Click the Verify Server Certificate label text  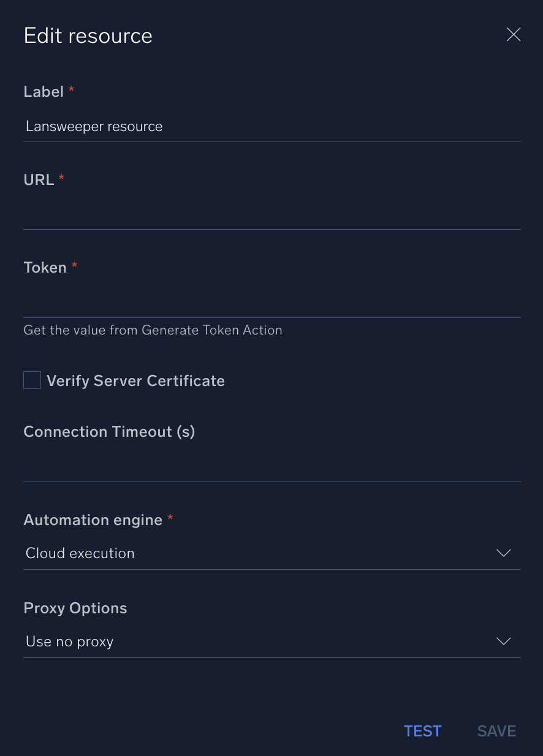[135, 381]
